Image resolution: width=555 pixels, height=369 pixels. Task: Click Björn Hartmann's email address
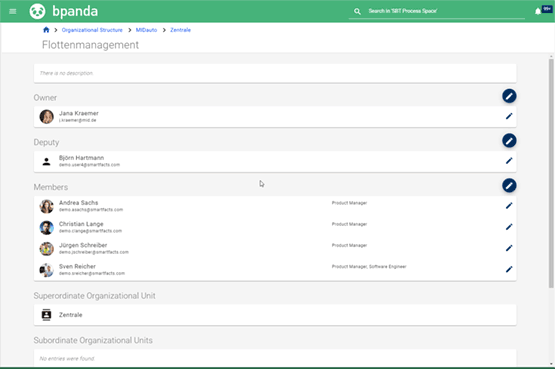tap(89, 165)
